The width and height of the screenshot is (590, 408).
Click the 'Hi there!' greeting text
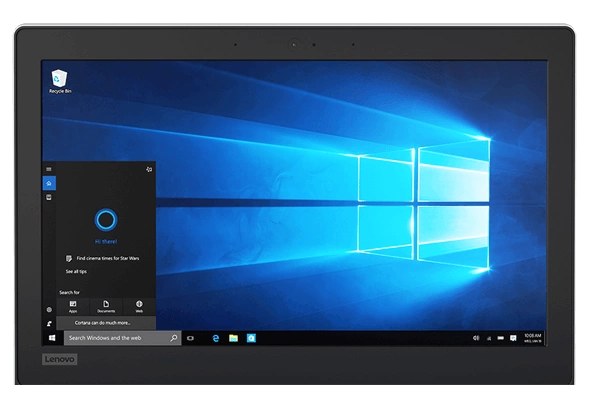click(106, 242)
